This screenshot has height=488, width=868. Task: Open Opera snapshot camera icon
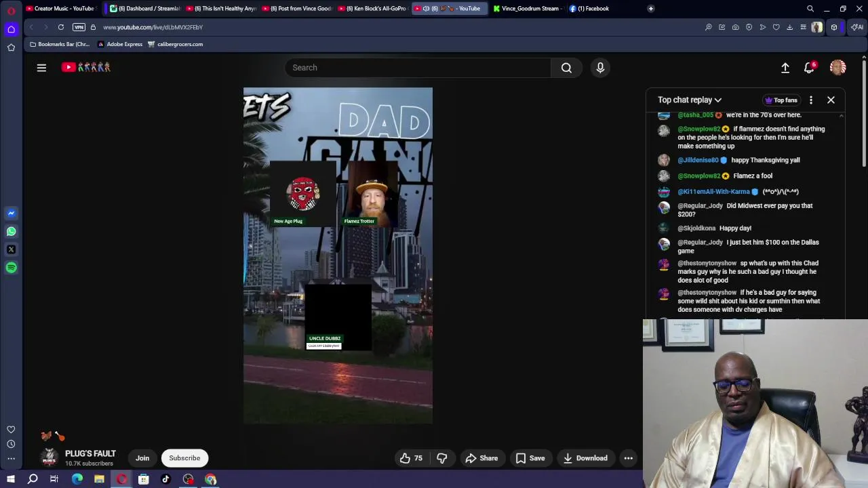tap(735, 27)
